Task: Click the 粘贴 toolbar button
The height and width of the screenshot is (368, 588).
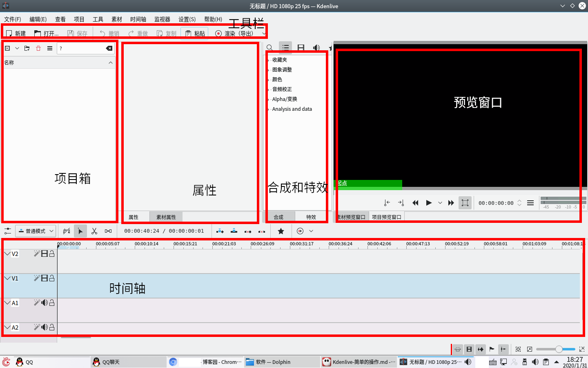Action: click(195, 34)
